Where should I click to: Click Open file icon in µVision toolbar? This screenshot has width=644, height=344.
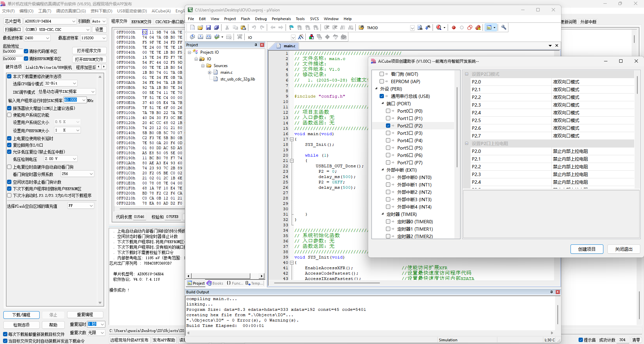[200, 27]
